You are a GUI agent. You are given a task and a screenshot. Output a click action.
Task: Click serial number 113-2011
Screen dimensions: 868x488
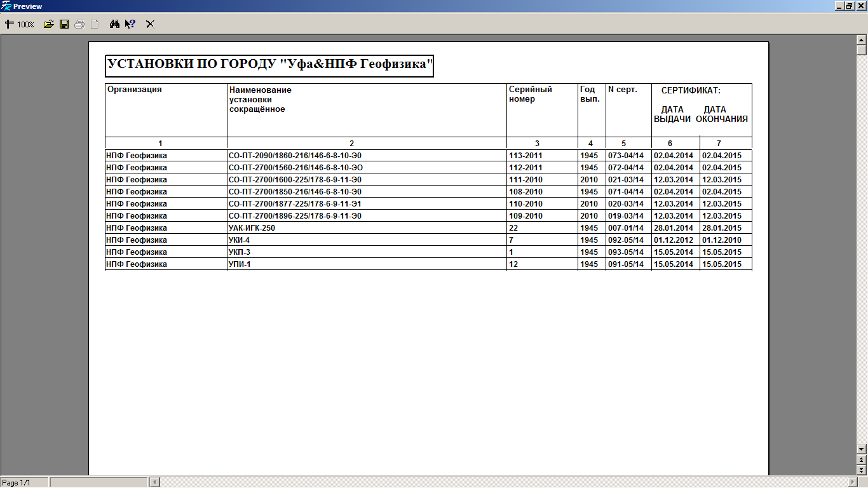[526, 156]
